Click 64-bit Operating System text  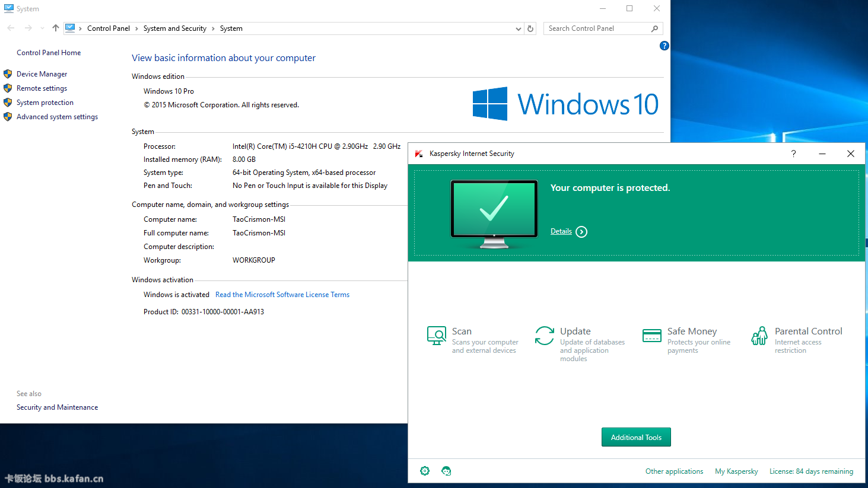pyautogui.click(x=304, y=173)
